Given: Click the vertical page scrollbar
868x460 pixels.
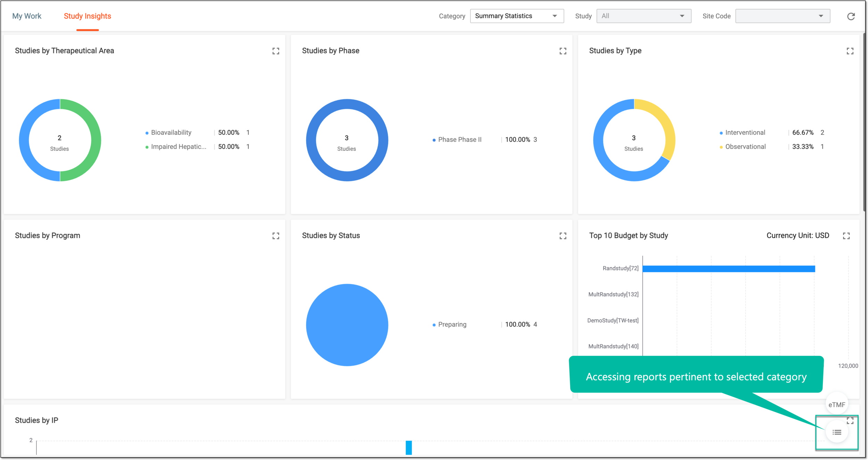Looking at the screenshot, I should (865, 122).
